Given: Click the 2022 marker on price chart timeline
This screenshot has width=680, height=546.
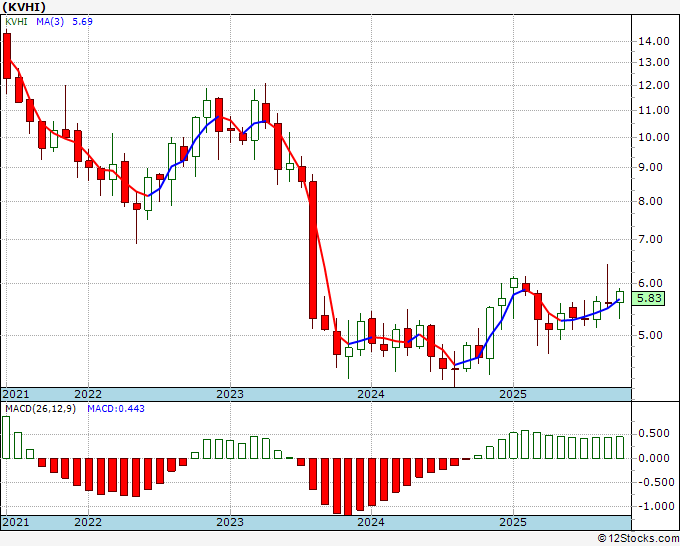Looking at the screenshot, I should [x=88, y=394].
